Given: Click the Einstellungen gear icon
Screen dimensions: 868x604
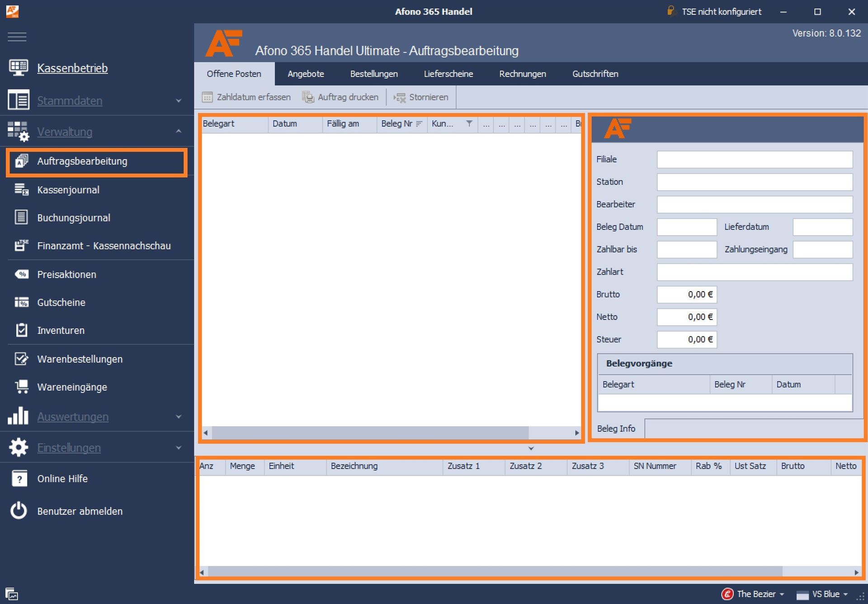Looking at the screenshot, I should (18, 448).
